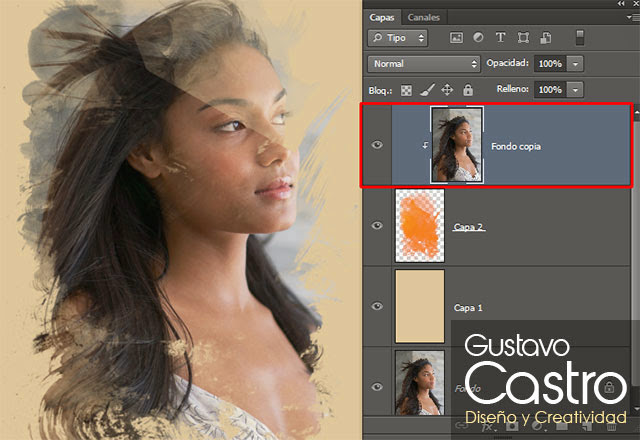Open the Opacidad slider dropdown arrow
640x440 pixels.
pyautogui.click(x=575, y=64)
